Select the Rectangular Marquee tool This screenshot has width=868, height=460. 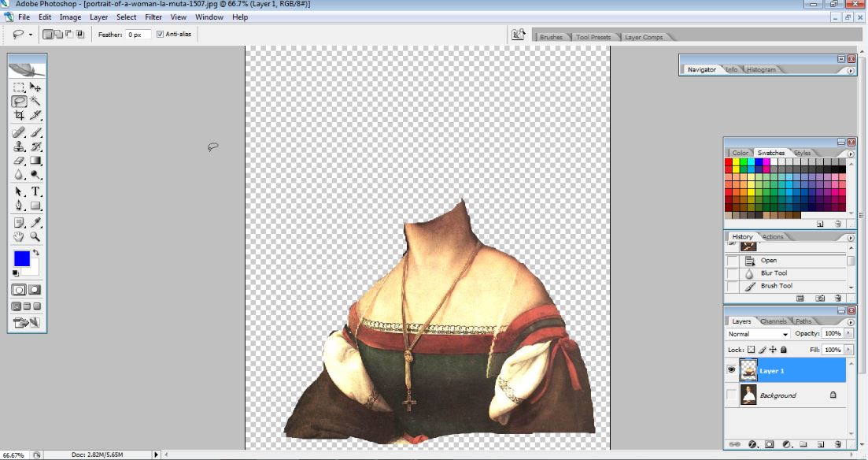point(19,87)
